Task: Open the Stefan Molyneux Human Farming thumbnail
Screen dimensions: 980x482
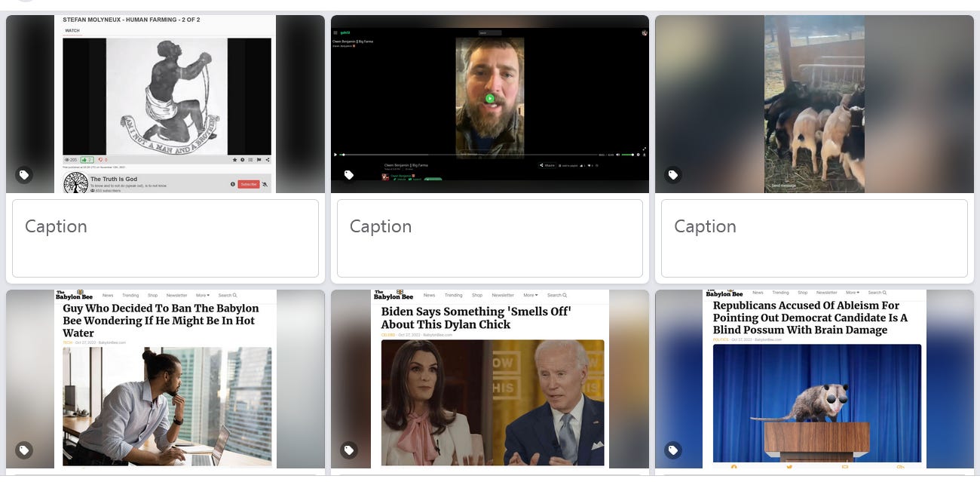Action: [x=165, y=104]
